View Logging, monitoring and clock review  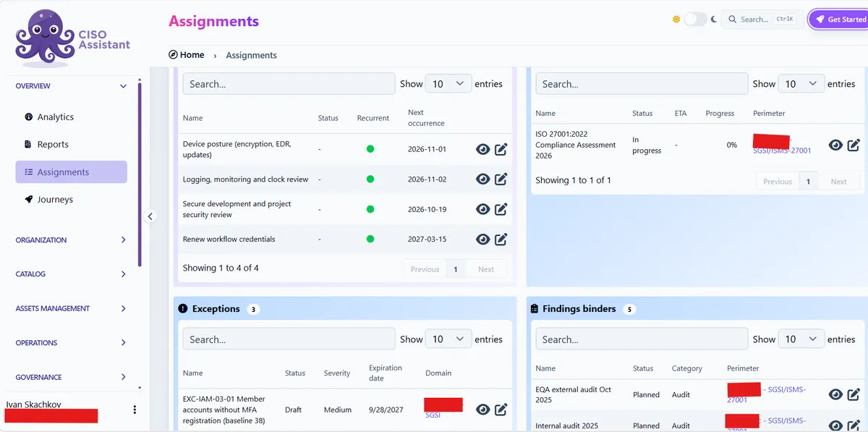tap(483, 179)
